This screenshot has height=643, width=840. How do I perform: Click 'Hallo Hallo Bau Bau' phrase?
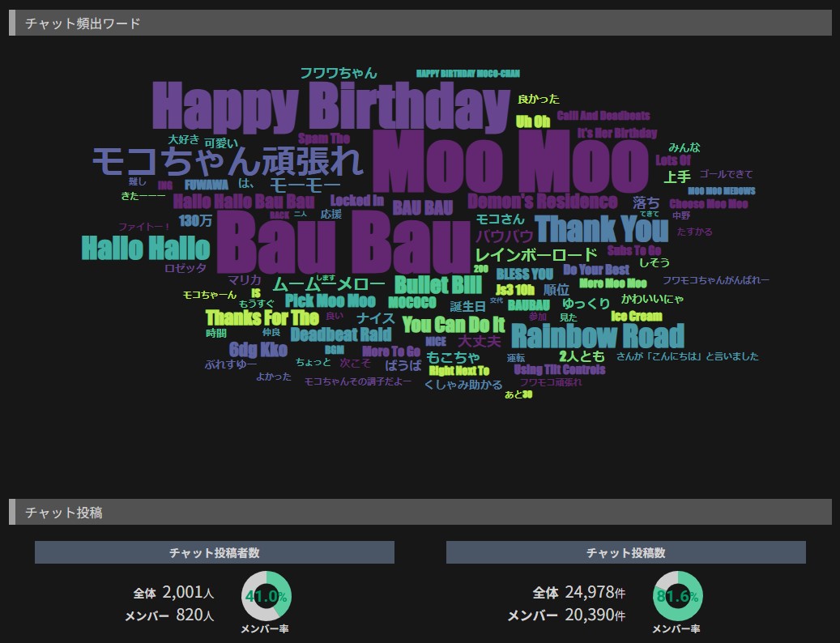click(244, 202)
